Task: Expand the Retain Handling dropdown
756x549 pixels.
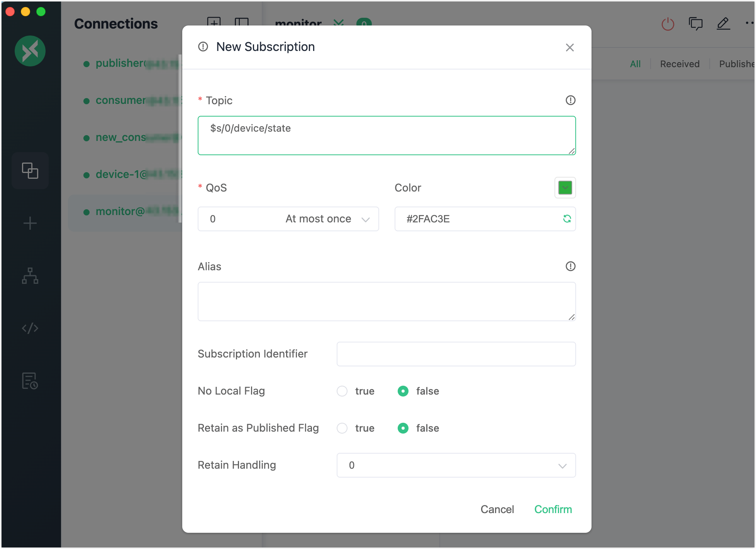Action: point(456,465)
